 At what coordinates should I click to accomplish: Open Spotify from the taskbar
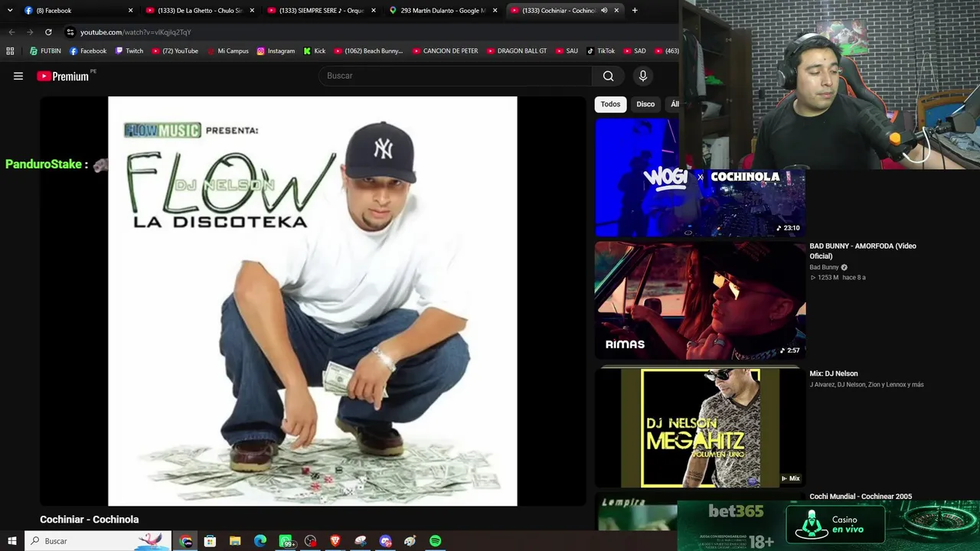[436, 541]
